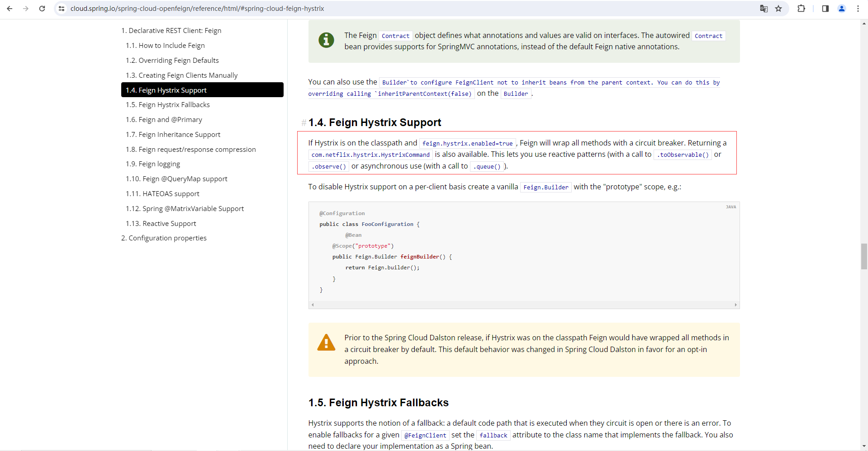Go forward to the next page

(x=26, y=9)
